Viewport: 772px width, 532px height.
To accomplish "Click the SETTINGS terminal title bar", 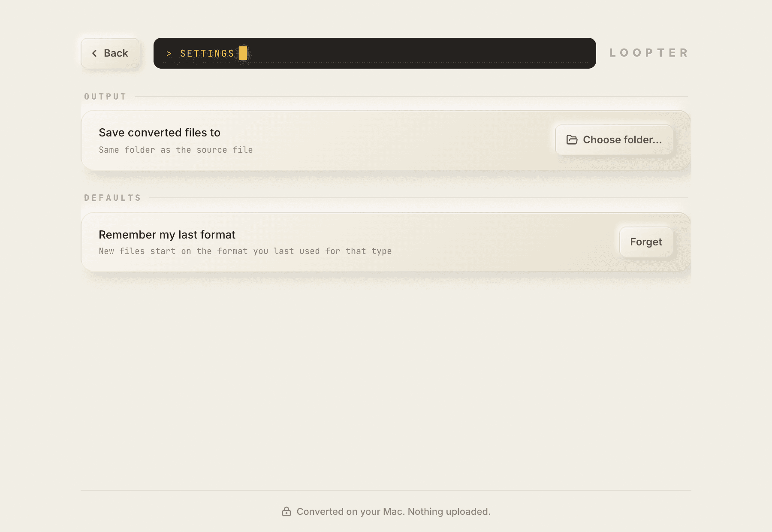I will [375, 53].
